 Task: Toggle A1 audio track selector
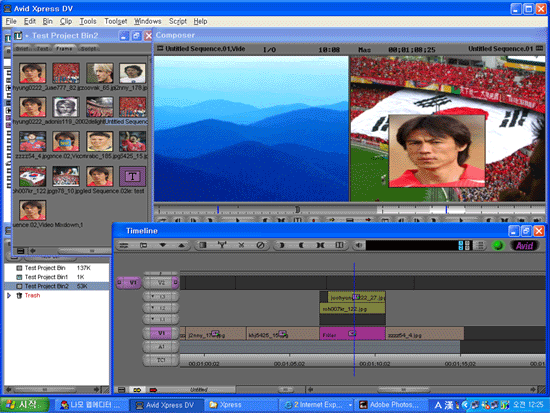[161, 347]
